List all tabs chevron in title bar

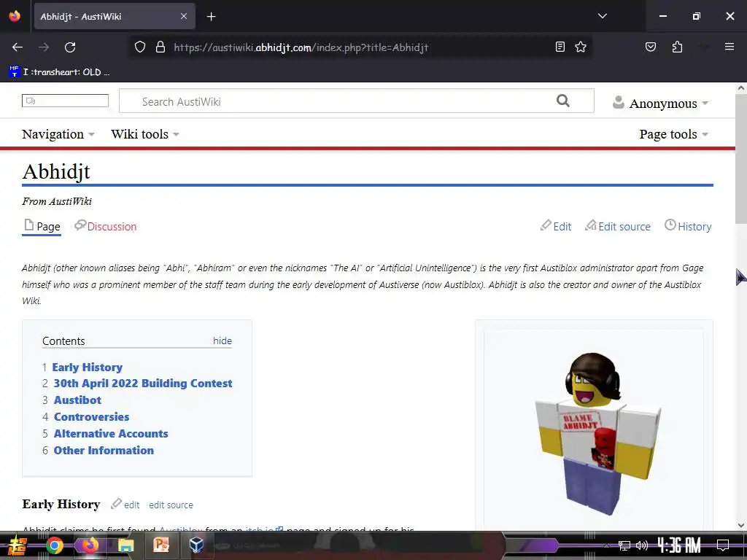602,16
